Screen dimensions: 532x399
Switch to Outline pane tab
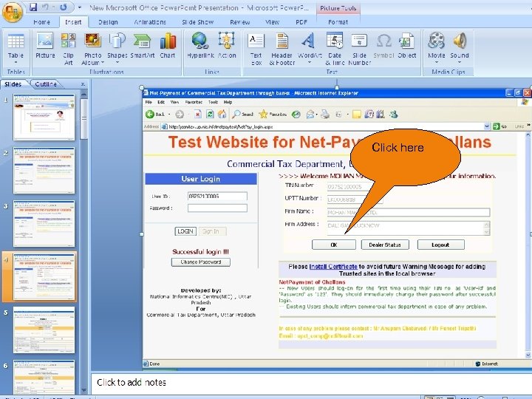[46, 83]
